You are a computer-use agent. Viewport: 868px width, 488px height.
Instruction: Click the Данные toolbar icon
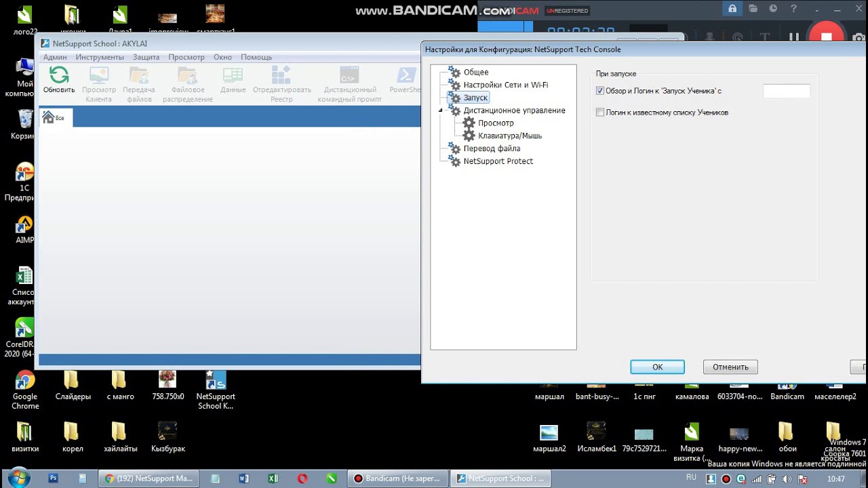233,75
